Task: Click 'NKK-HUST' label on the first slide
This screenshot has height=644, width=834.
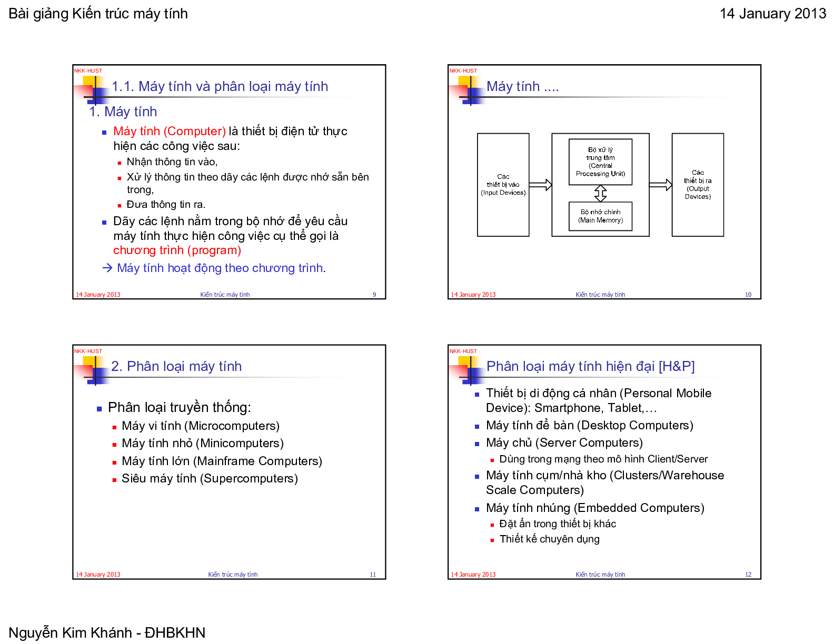Action: pyautogui.click(x=88, y=71)
